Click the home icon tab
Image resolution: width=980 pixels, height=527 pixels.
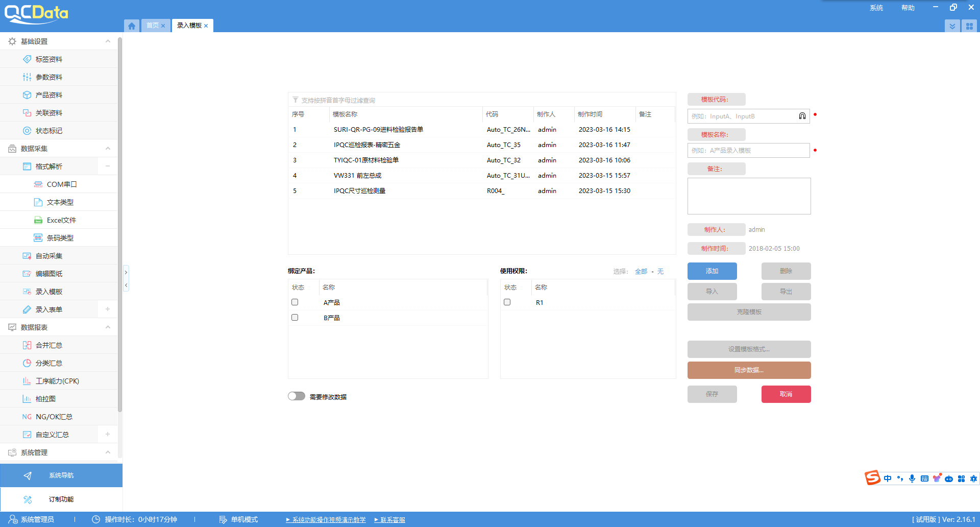(132, 26)
